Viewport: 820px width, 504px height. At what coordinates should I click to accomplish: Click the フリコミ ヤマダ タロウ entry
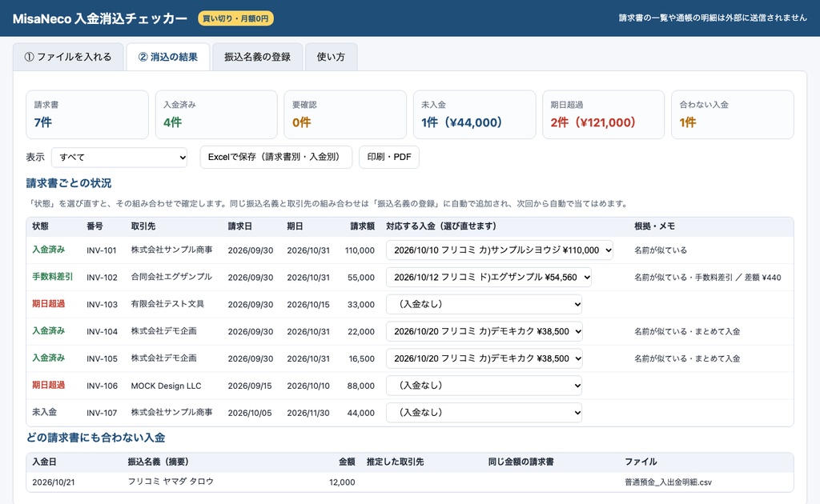click(171, 482)
